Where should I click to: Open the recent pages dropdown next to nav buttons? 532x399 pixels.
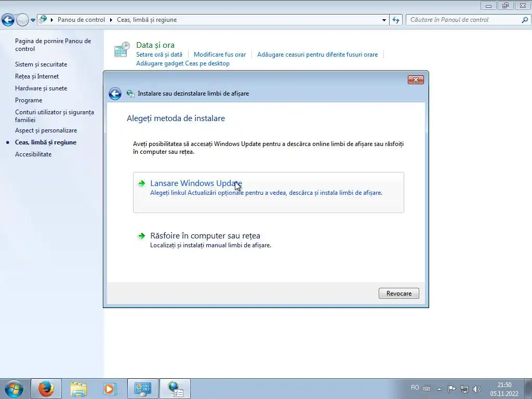pos(33,20)
